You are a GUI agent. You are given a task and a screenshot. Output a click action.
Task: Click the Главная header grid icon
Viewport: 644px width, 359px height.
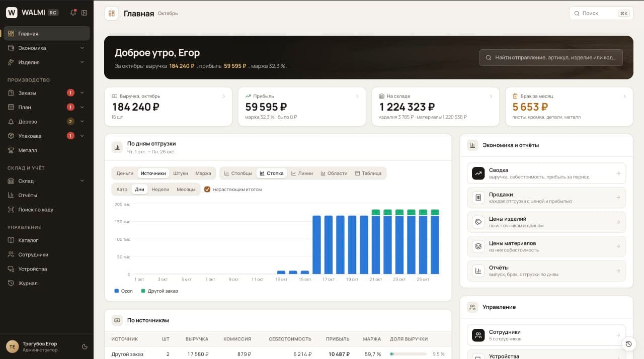click(112, 14)
